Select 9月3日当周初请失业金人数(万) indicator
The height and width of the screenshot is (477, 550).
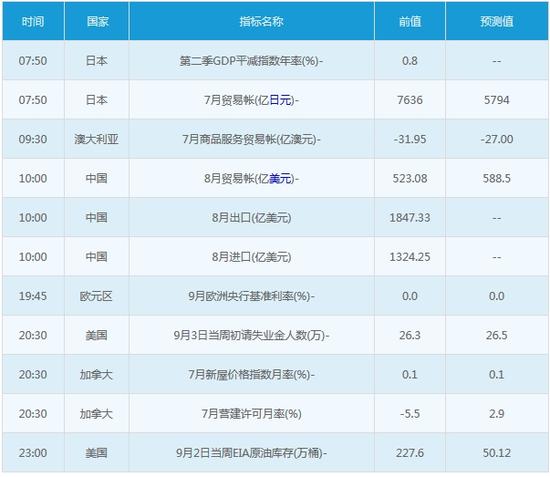(251, 336)
